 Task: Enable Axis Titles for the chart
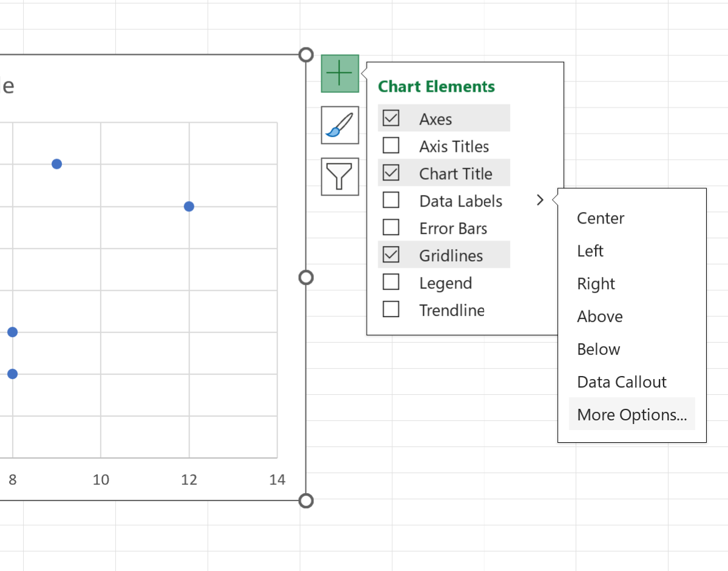391,146
